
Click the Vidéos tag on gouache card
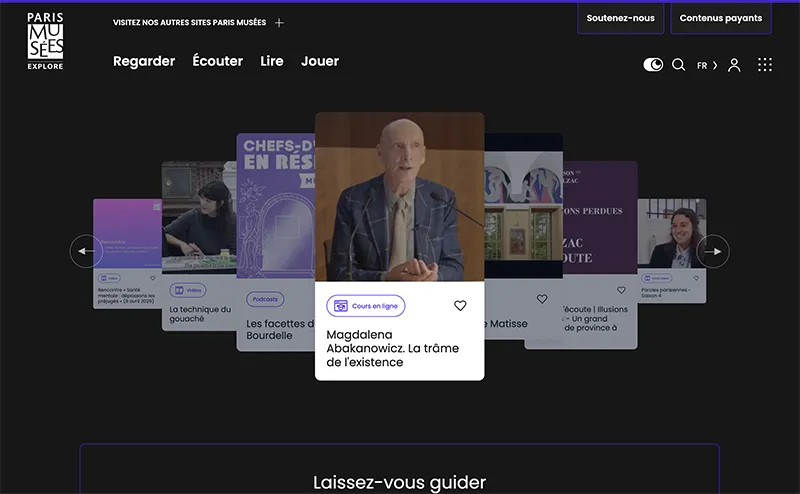pyautogui.click(x=188, y=290)
